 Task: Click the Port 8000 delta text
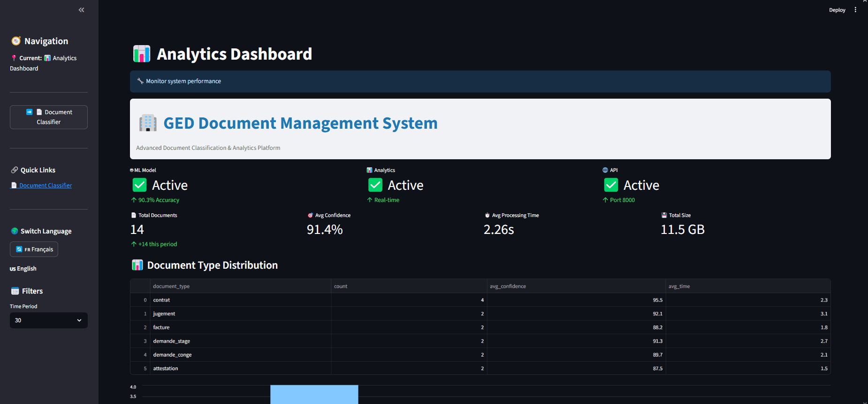(622, 200)
